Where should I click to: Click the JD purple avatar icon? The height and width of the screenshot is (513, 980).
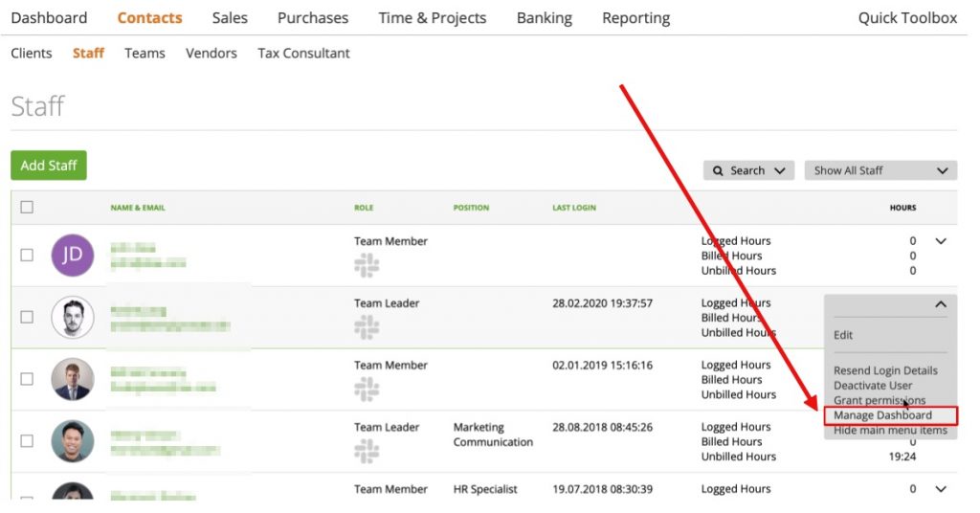click(73, 255)
